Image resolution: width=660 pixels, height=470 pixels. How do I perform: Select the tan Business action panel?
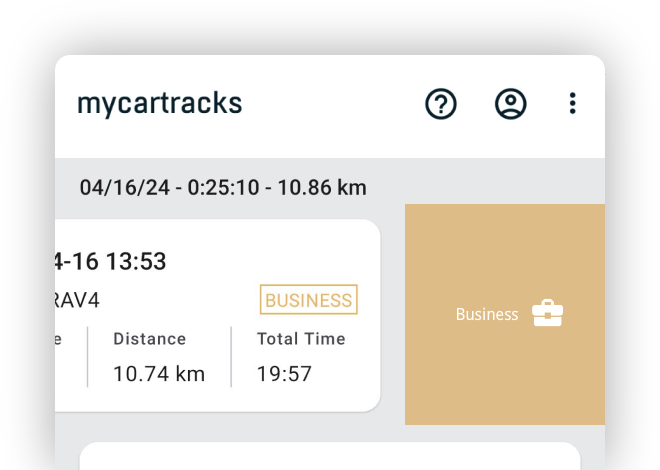pyautogui.click(x=505, y=314)
